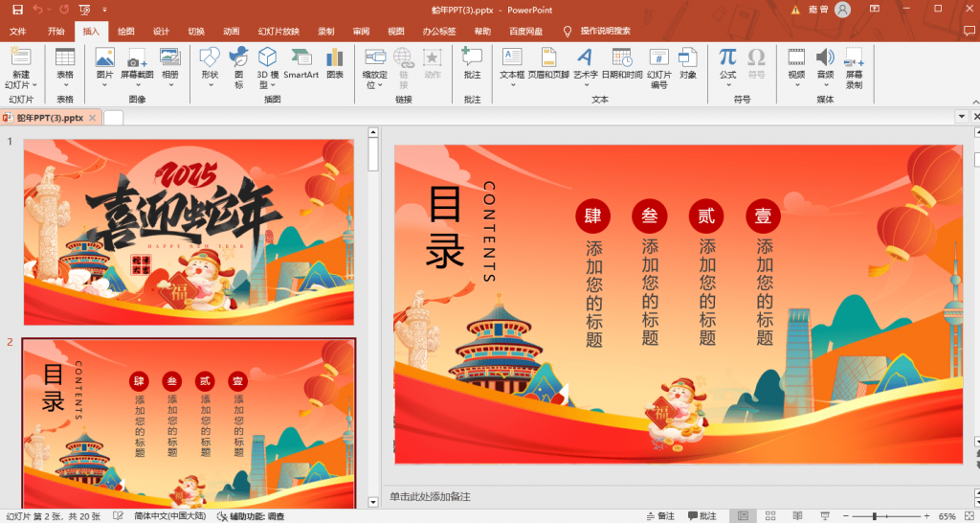
Task: Open the Animations tab
Action: (232, 31)
